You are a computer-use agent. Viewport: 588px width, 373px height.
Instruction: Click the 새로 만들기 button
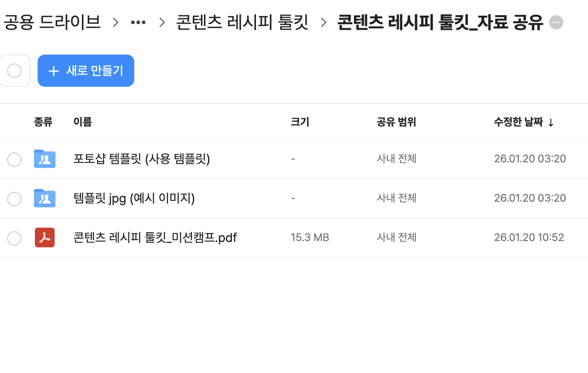(x=86, y=71)
